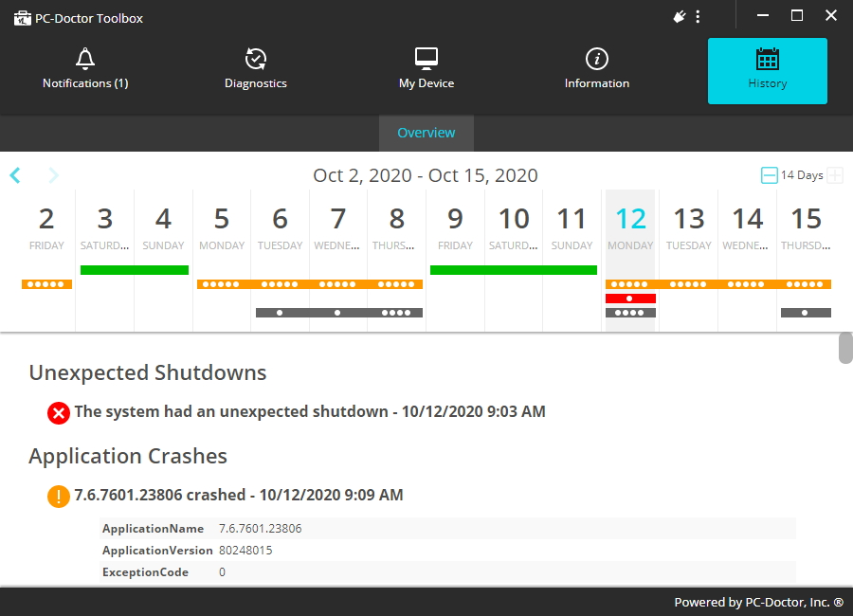
Task: Expand the 7.6.7601.23806 crashed entry
Action: point(239,495)
